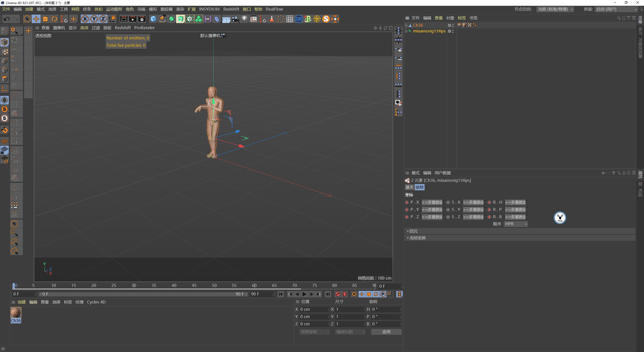Record a keyframe with the red key icon
The height and width of the screenshot is (352, 644).
[338, 294]
